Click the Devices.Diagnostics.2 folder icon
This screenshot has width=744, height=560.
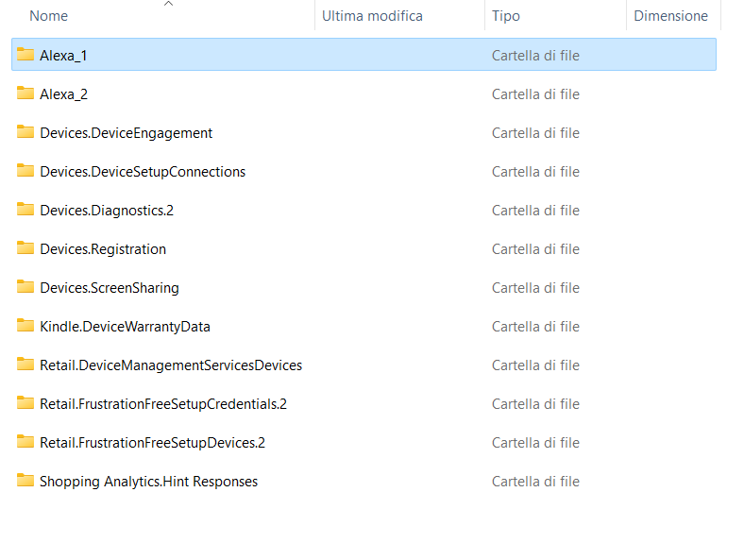25,209
